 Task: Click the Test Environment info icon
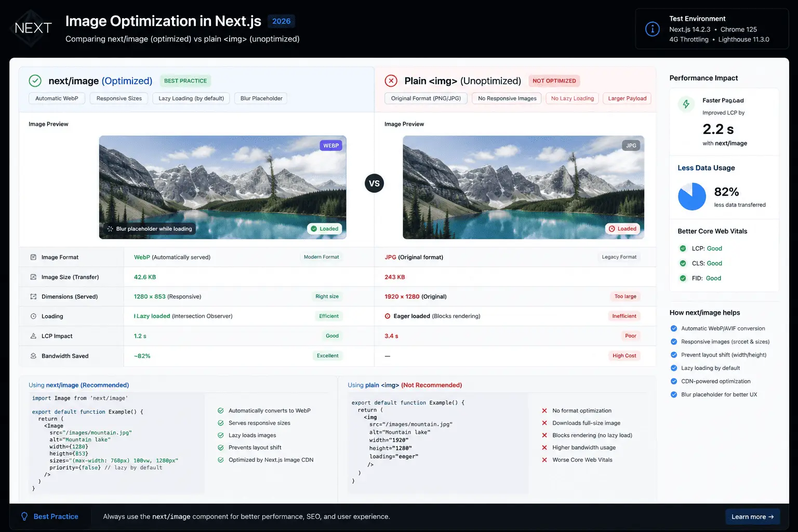point(653,29)
